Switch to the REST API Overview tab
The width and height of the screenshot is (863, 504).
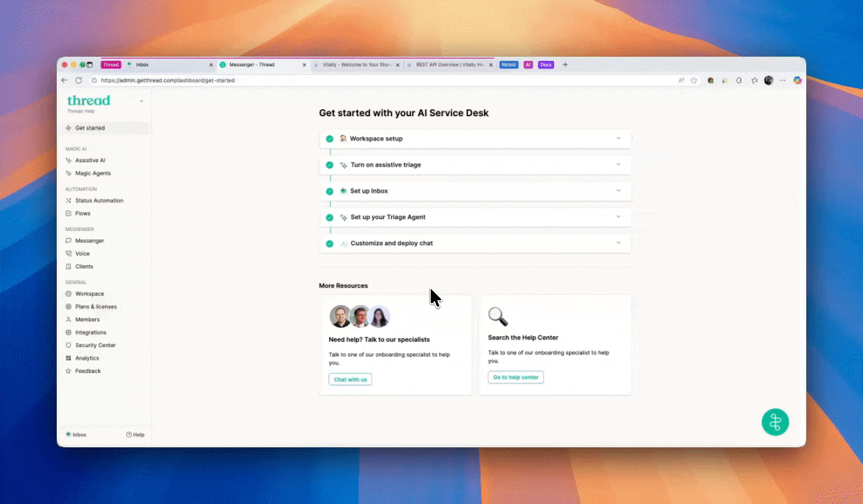pos(448,64)
